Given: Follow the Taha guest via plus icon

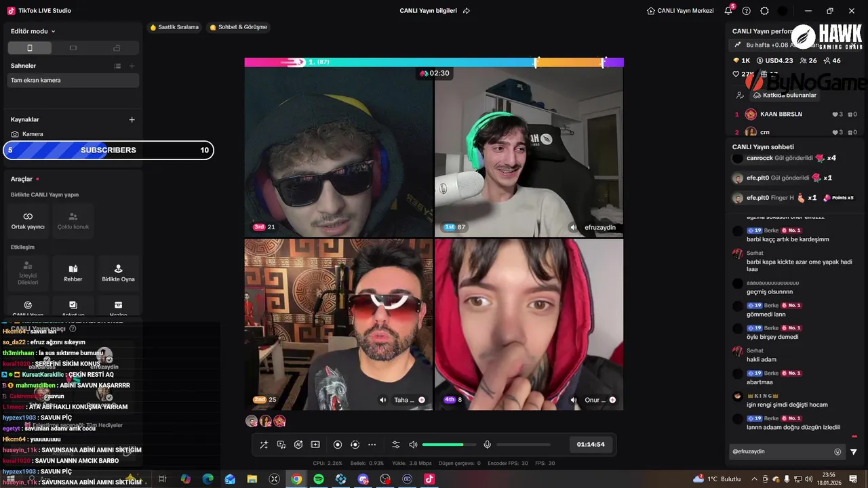Looking at the screenshot, I should 422,400.
